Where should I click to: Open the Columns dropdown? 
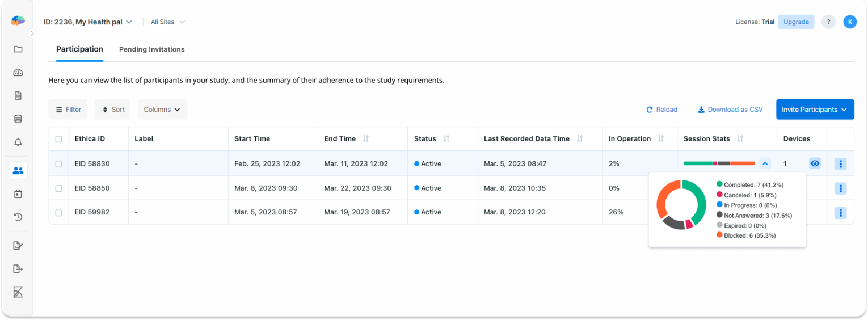162,110
